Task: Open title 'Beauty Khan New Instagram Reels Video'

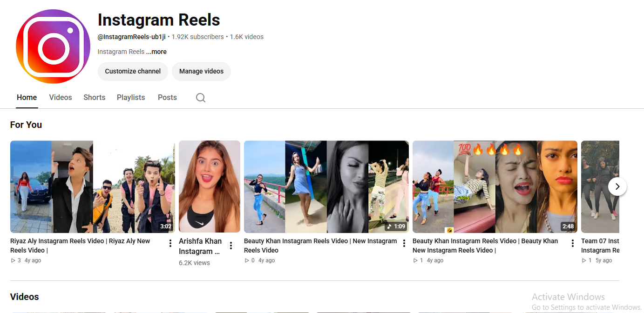Action: [x=485, y=246]
